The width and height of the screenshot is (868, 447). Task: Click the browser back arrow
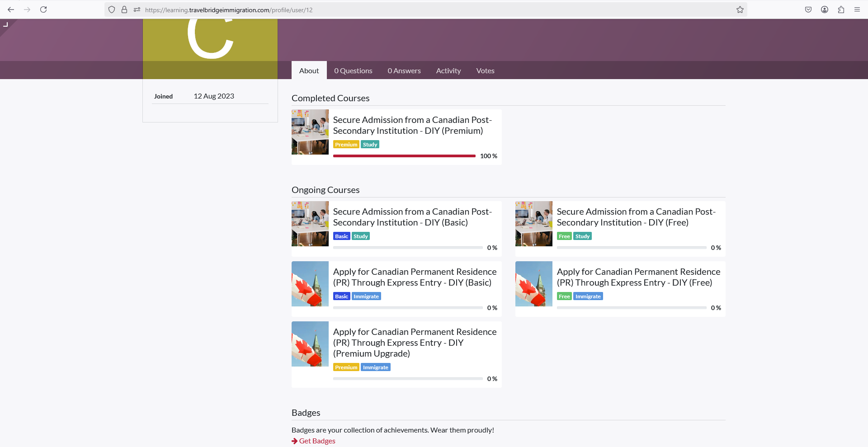pyautogui.click(x=11, y=9)
